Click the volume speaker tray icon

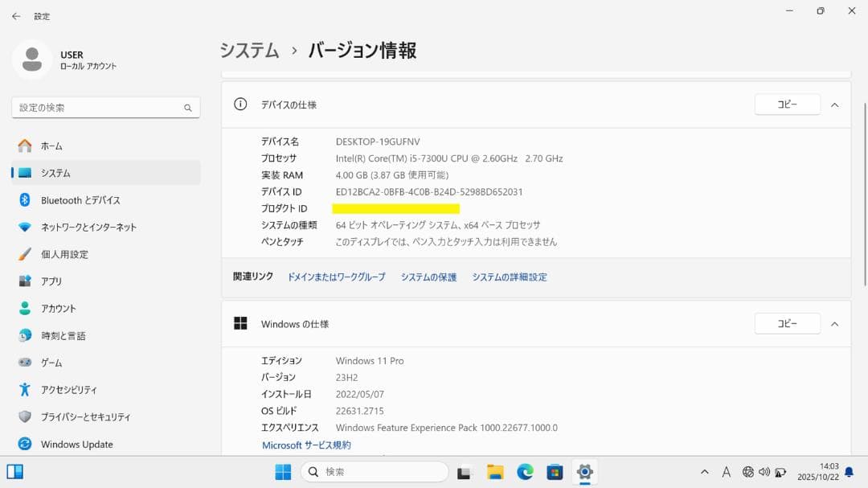764,472
